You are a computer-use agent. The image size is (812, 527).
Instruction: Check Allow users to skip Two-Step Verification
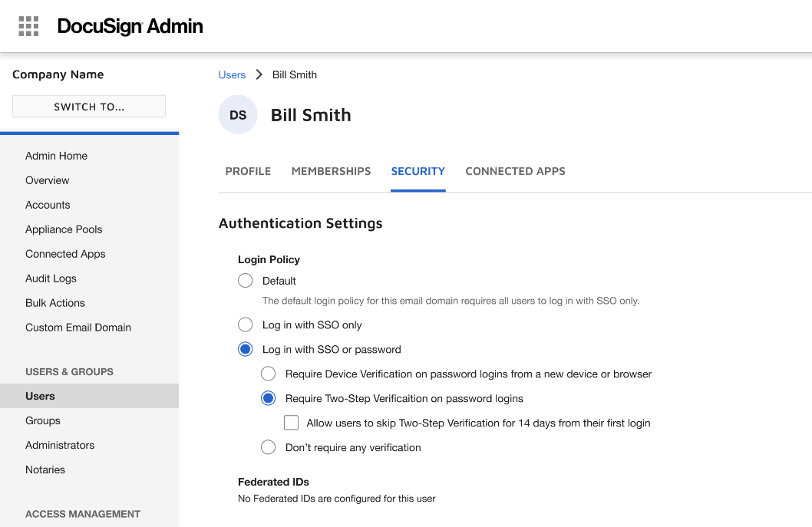point(292,423)
